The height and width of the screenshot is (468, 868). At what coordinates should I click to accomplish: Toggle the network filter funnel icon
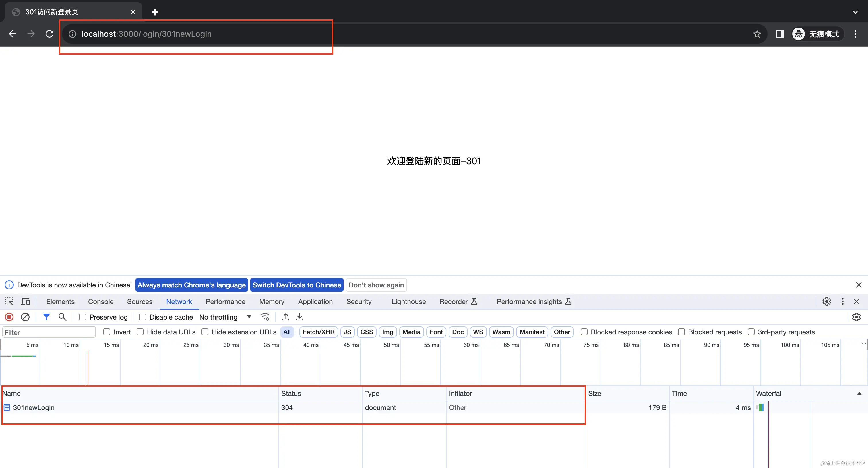(x=46, y=317)
